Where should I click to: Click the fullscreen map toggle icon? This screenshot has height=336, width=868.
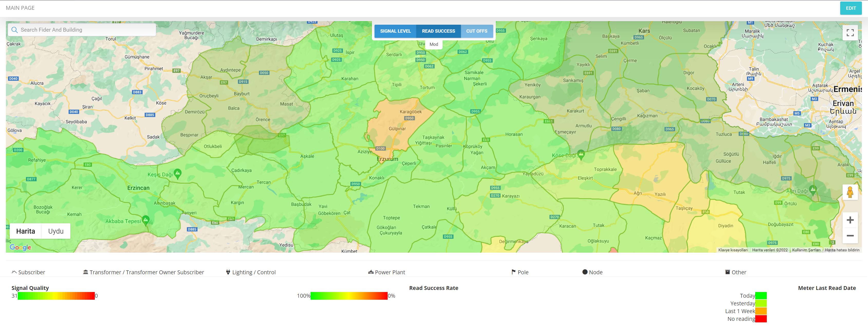coord(850,33)
